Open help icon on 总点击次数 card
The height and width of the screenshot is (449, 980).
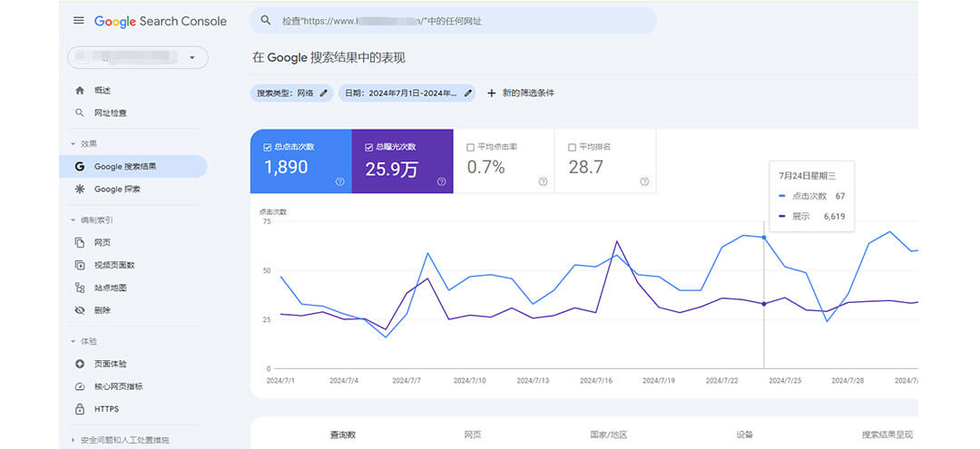tap(340, 181)
